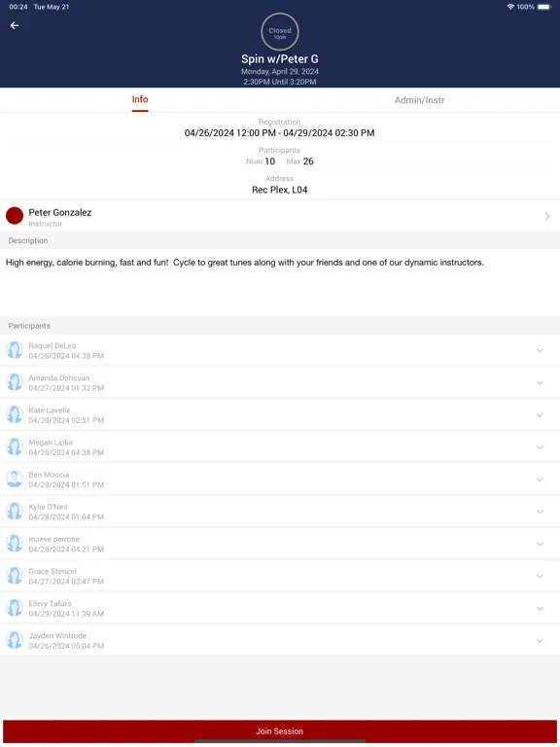
Task: Tap the Monday, April 29, 2024 date
Action: [280, 71]
